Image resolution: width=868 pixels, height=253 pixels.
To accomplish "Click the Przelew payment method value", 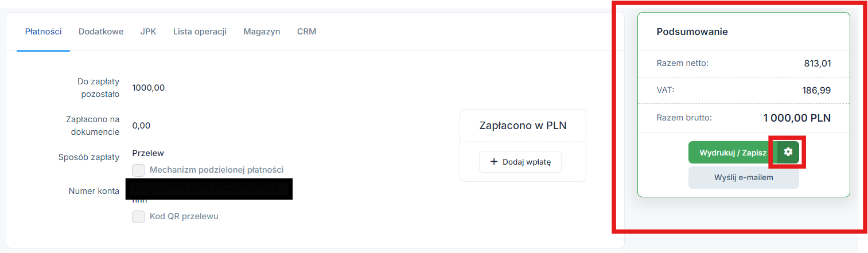I will [x=148, y=153].
